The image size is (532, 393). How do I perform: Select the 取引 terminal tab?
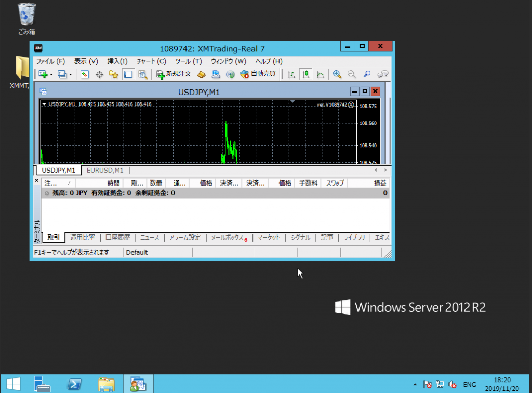54,238
